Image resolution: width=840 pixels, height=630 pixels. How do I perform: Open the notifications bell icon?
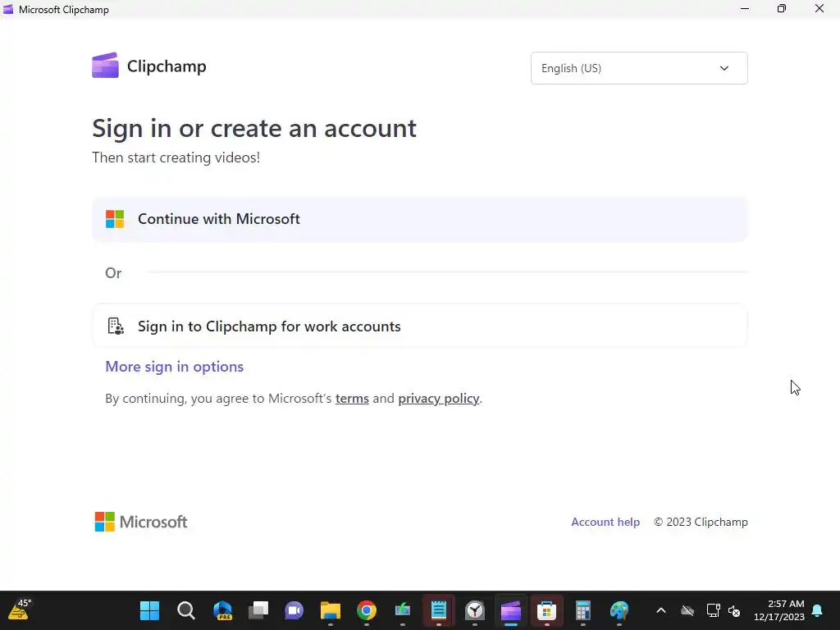coord(818,610)
